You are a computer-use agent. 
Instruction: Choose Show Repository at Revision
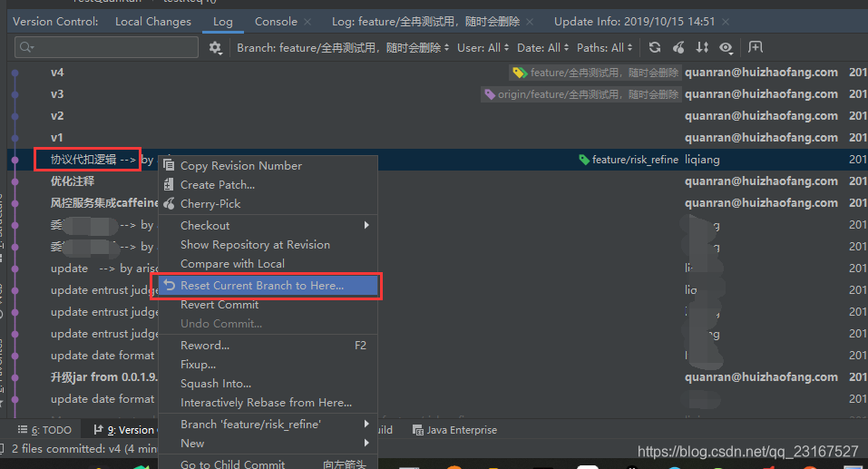(x=268, y=245)
